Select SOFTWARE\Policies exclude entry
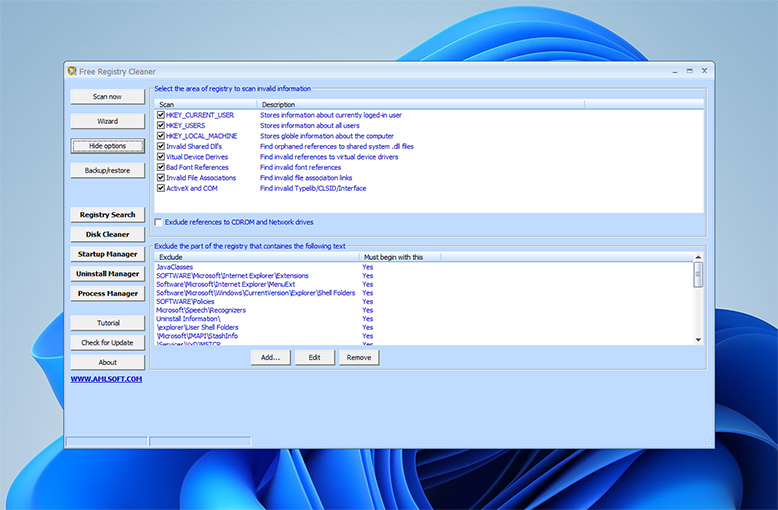Image resolution: width=778 pixels, height=510 pixels. pos(185,302)
